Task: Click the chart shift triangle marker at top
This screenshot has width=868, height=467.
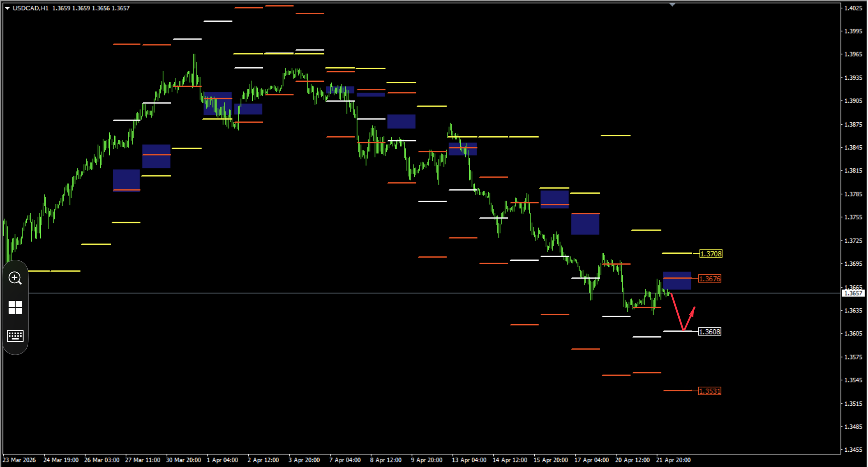Action: 672,5
